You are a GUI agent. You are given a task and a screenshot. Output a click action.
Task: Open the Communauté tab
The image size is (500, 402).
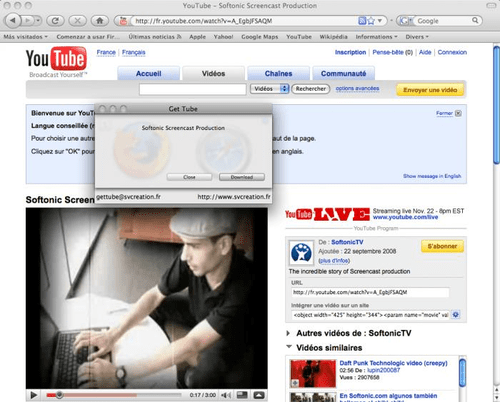[343, 73]
